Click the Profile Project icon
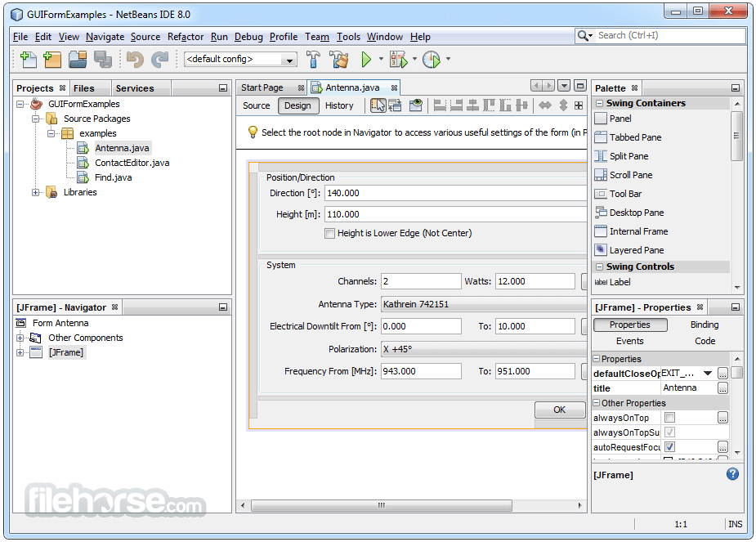This screenshot has height=542, width=756. point(432,60)
